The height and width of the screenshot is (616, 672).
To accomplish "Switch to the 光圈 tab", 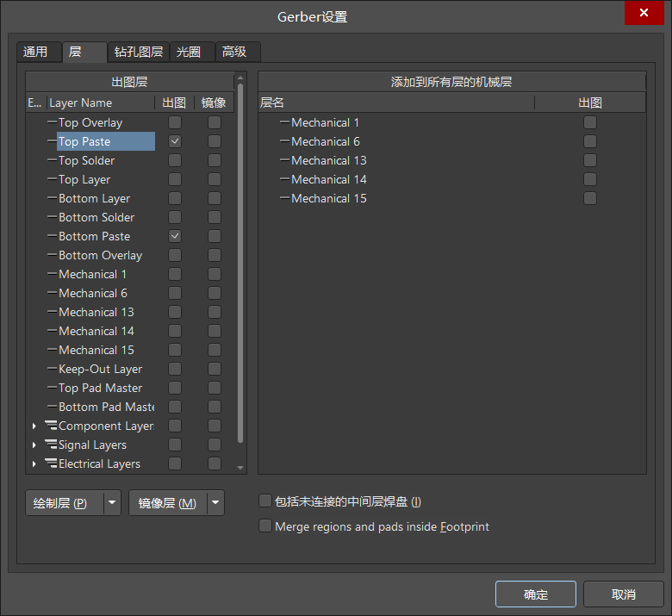I will click(189, 52).
